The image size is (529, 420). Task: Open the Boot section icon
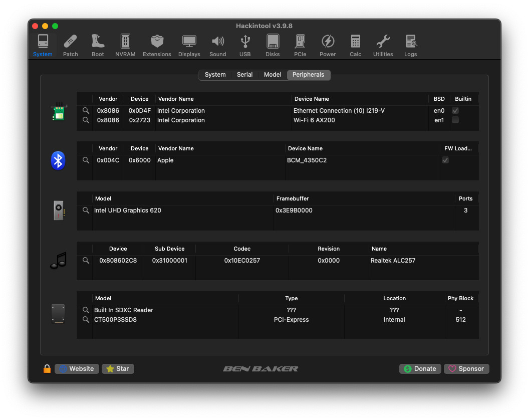click(x=98, y=45)
